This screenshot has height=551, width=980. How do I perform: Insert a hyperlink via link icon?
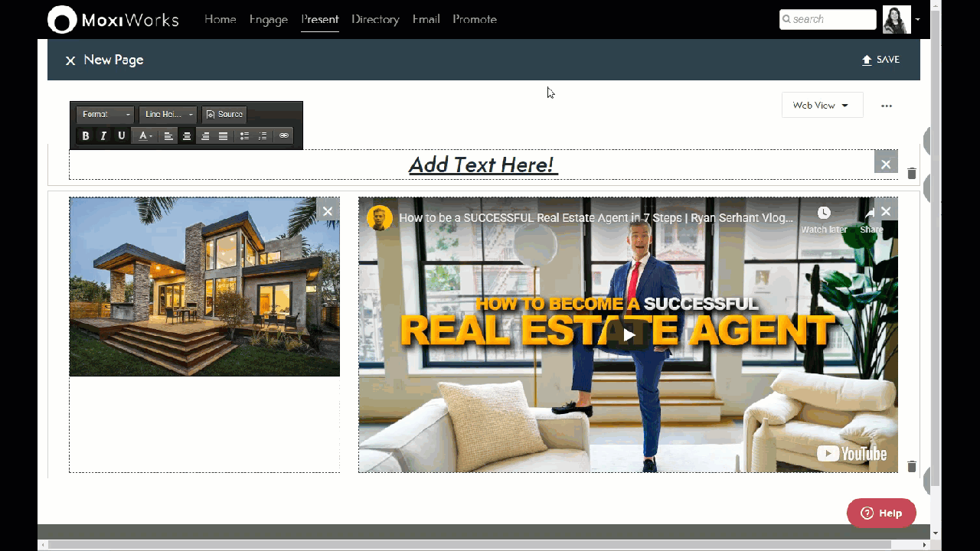284,136
